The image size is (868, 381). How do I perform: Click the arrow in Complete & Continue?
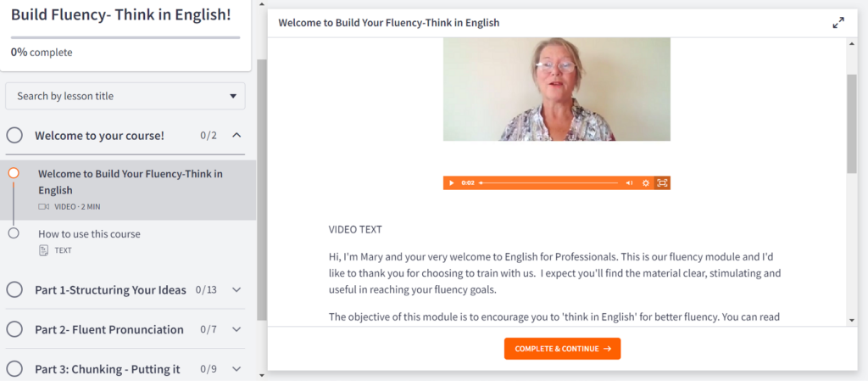(x=607, y=349)
